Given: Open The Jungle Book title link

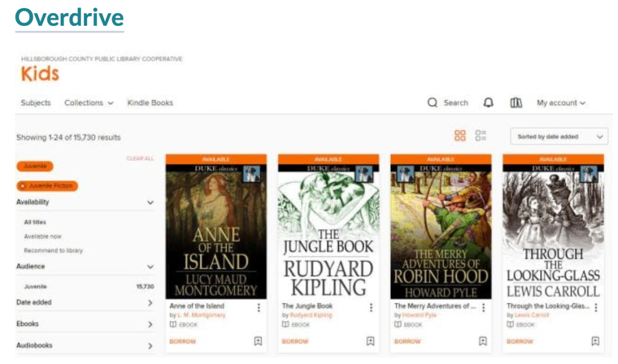Looking at the screenshot, I should coord(307,306).
